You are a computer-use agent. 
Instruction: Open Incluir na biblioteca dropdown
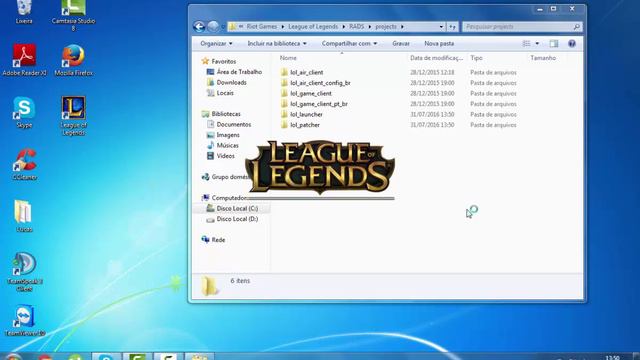click(x=277, y=43)
